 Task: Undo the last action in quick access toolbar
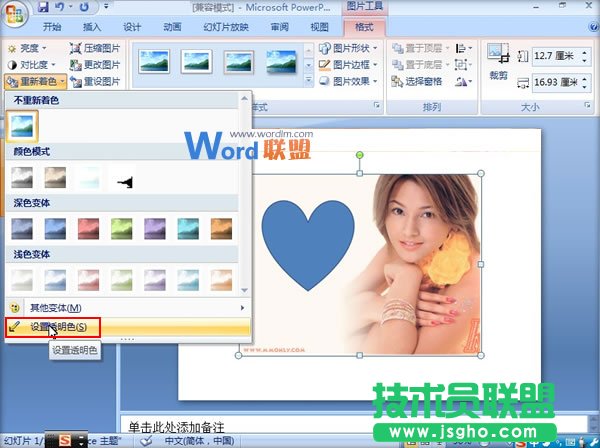click(60, 7)
